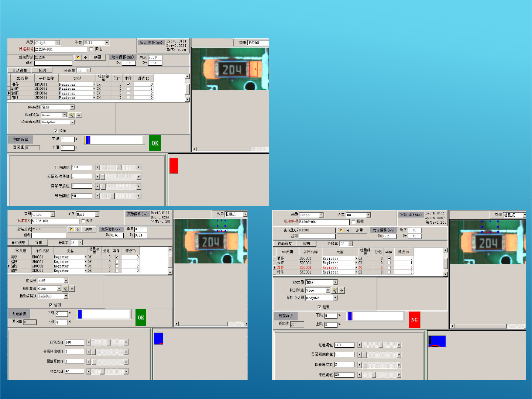The height and width of the screenshot is (399, 532).
Task: Click the 实际偏移(mm) button in top-left panel
Action: (151, 42)
